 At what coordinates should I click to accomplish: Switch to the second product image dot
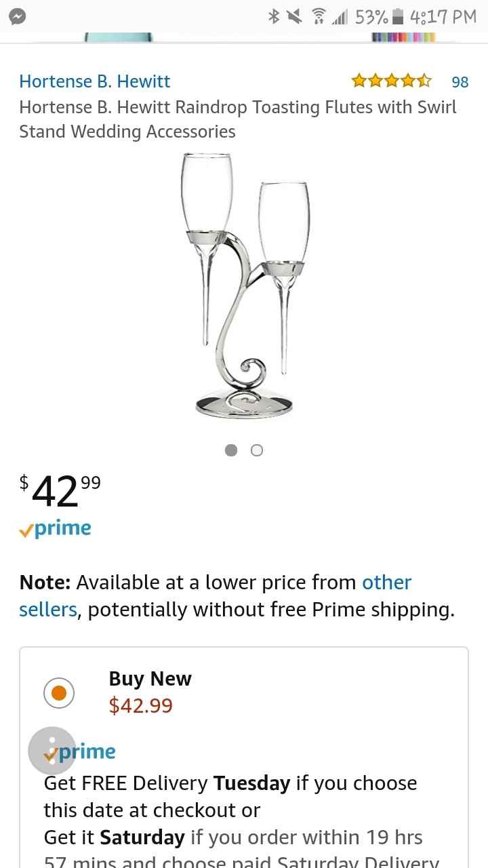click(257, 450)
